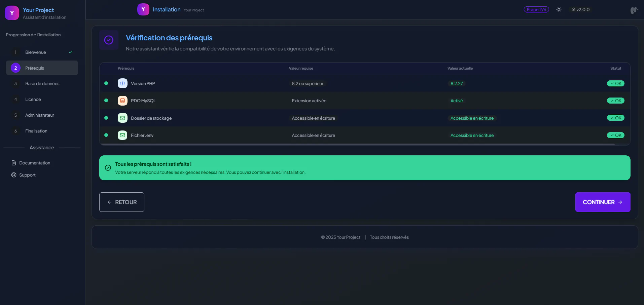644x305 pixels.
Task: Toggle the light/dark theme sun icon
Action: point(559,9)
